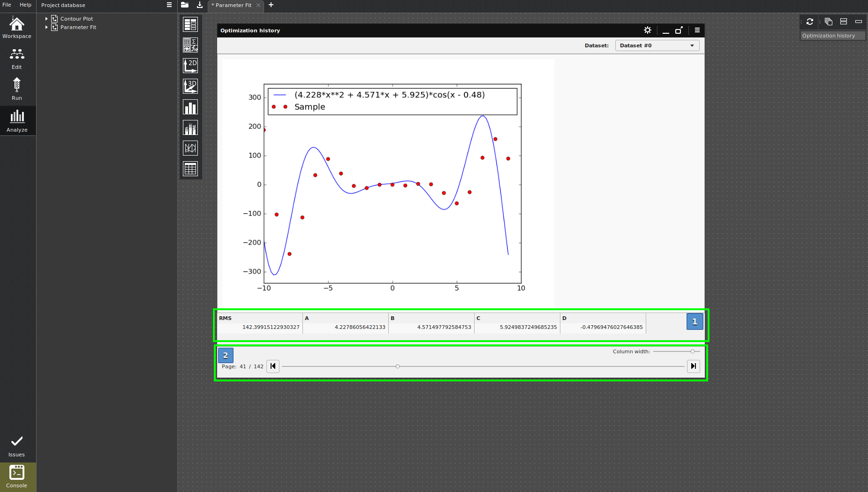Image resolution: width=868 pixels, height=492 pixels.
Task: Expand the Parameter Fit tree node
Action: 46,27
